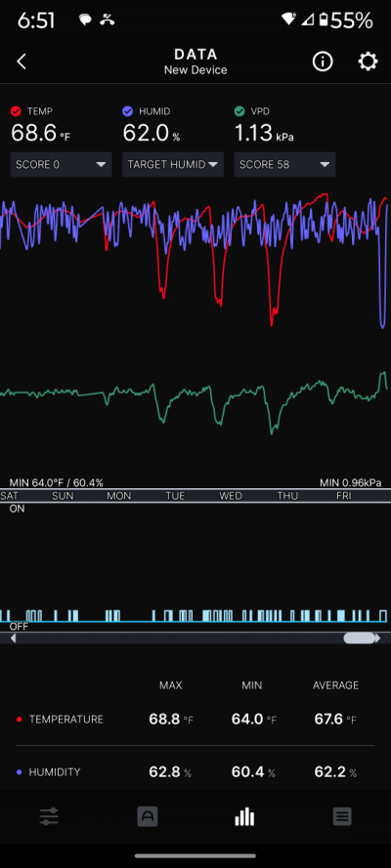Select SUN on the day axis

(63, 496)
